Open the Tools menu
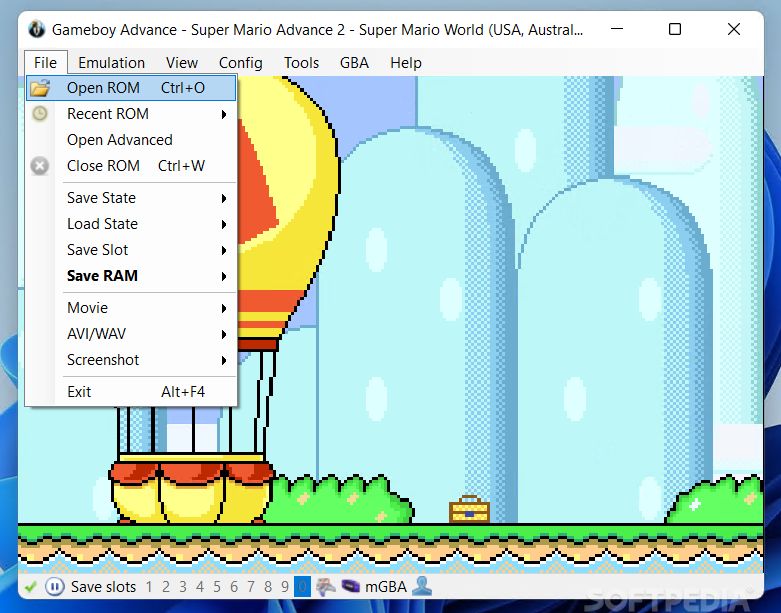The image size is (781, 613). 301,63
